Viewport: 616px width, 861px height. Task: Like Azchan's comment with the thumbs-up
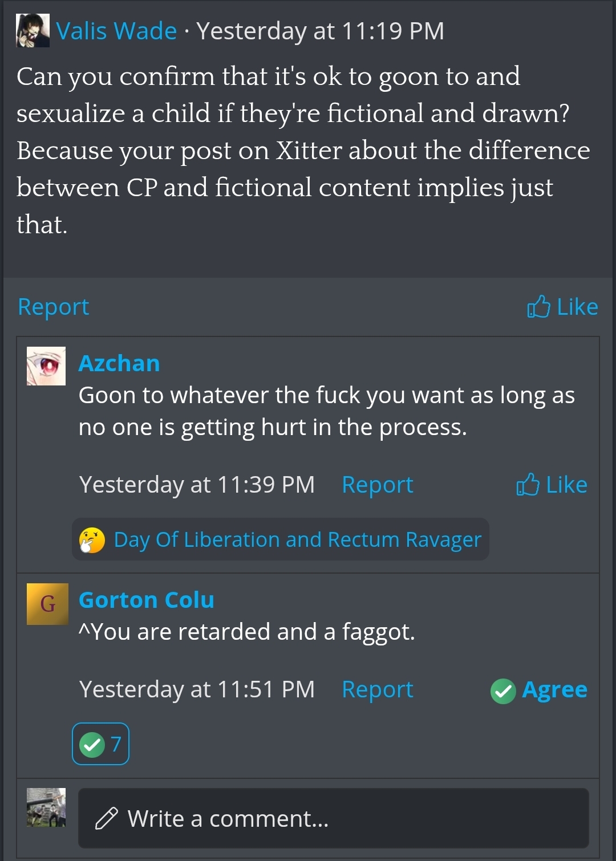coord(552,485)
